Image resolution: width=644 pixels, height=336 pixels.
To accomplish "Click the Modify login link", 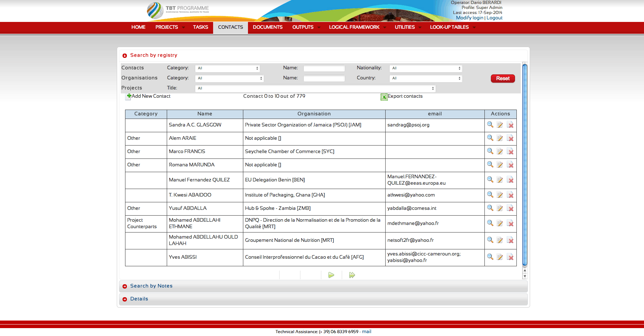I will [469, 18].
